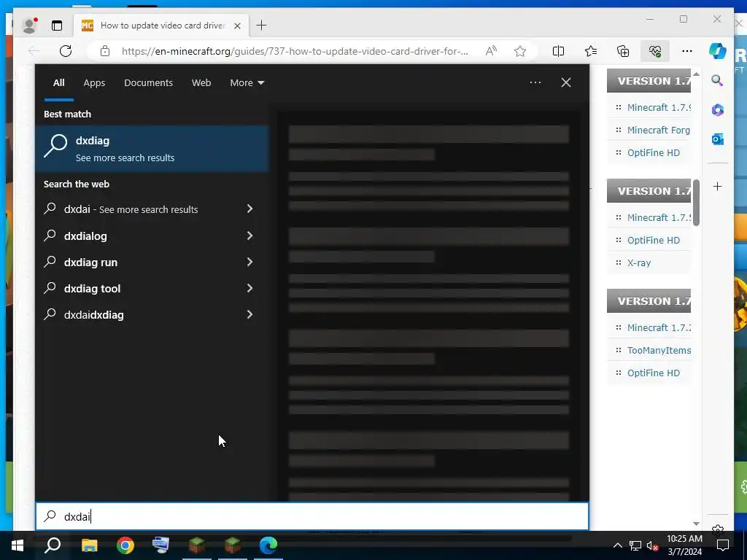Switch to the Apps search tab

[x=94, y=83]
